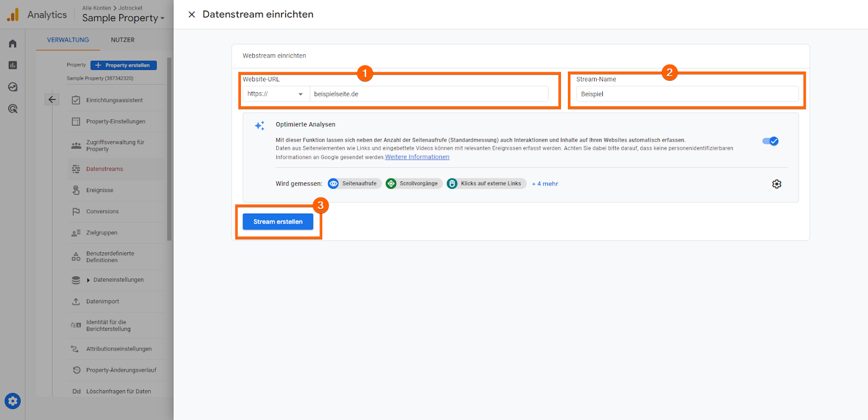Open the Explore icon in left rail
This screenshot has height=420, width=868.
point(12,87)
